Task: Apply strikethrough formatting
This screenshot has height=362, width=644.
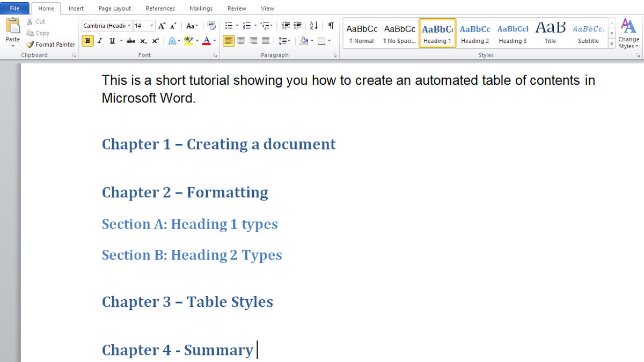Action: coord(131,41)
